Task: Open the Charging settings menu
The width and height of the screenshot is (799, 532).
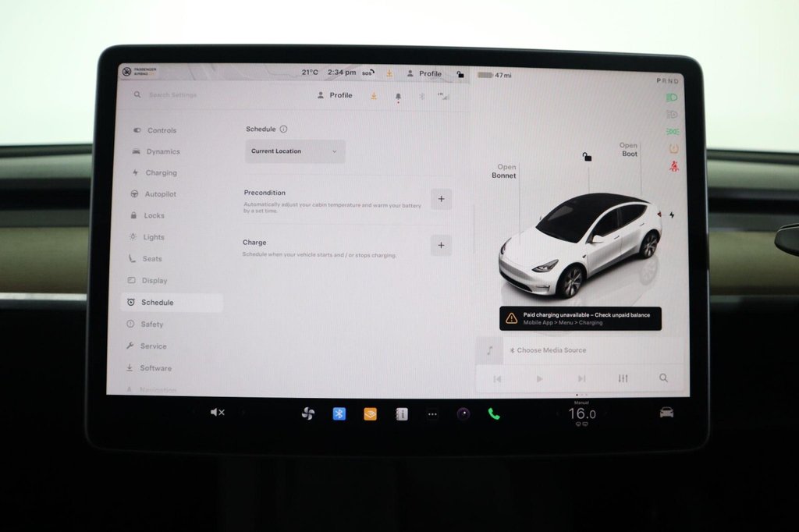Action: pos(161,173)
